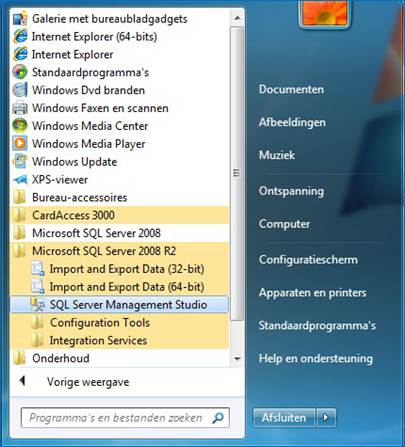
Task: Open Documenten from the right pane
Action: point(291,89)
